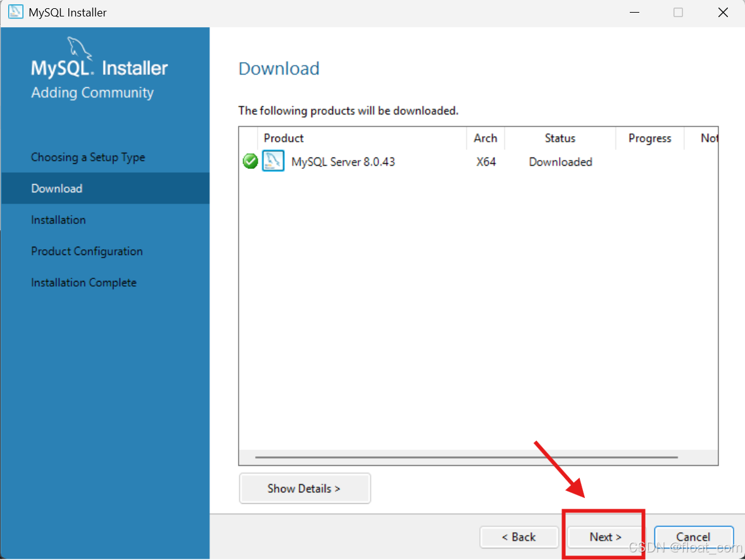Screen dimensions: 745x560
Task: Click the horizontal scrollbar of product list
Action: click(466, 457)
